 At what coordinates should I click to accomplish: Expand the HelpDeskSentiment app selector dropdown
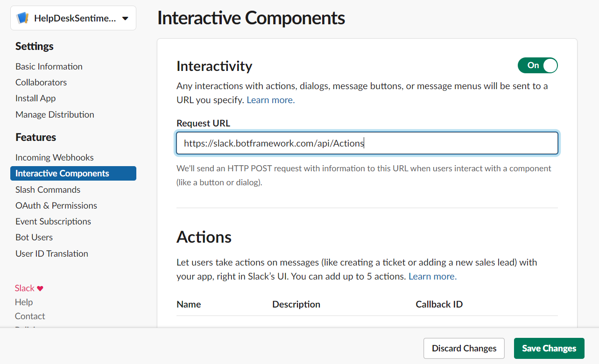coord(125,19)
